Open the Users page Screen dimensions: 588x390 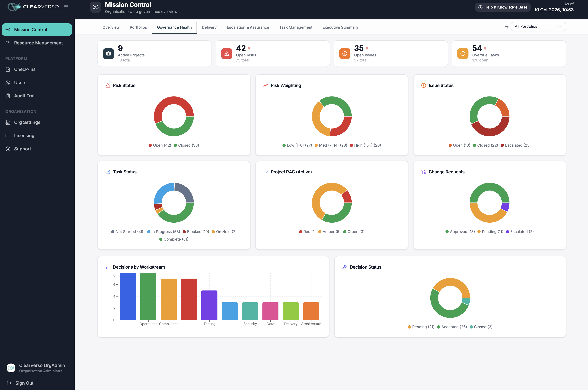37,83
